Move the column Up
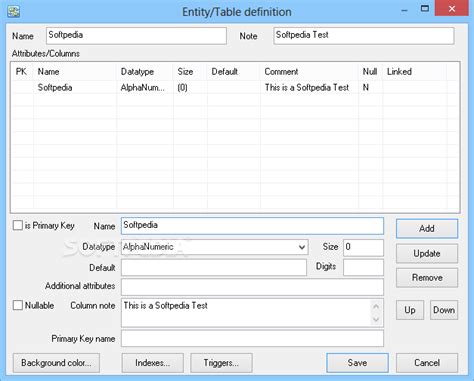Viewport: 474px width, 381px height. [410, 310]
